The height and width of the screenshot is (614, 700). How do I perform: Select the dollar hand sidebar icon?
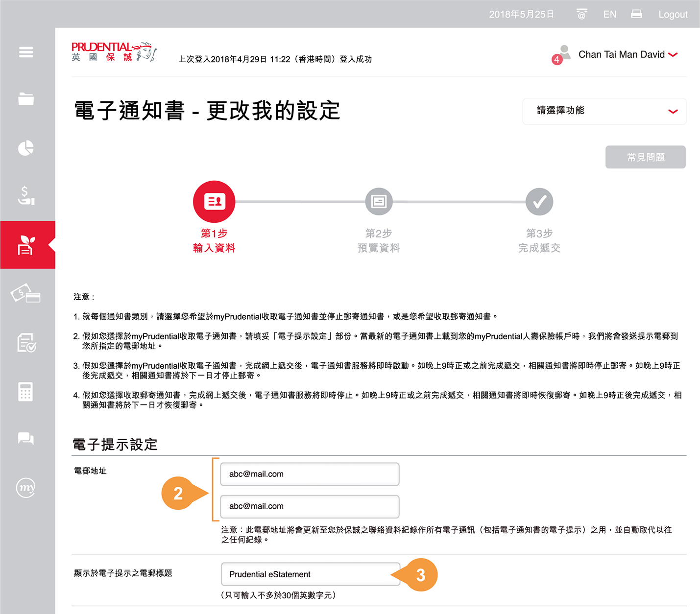(26, 195)
